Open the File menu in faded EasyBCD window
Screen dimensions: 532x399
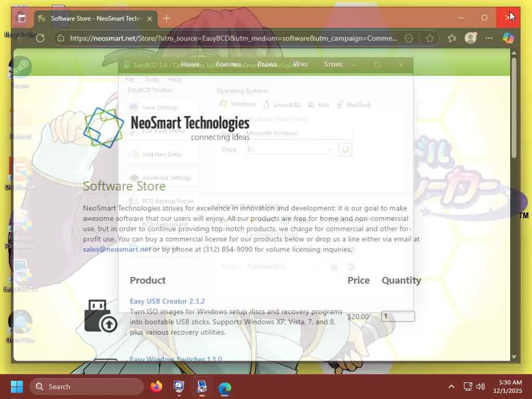pos(129,79)
